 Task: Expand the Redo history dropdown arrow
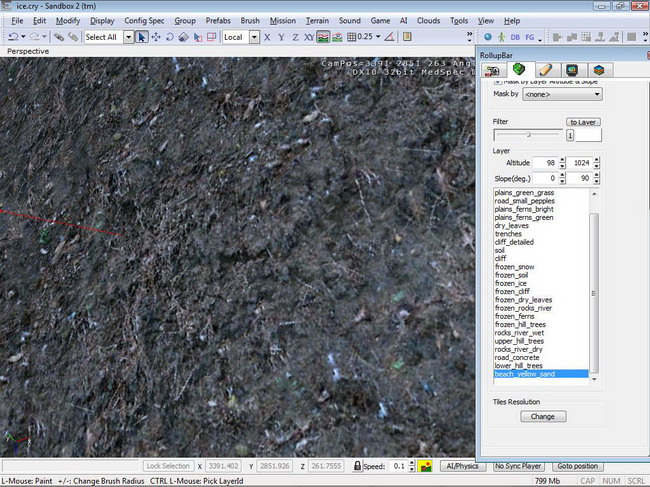click(44, 37)
